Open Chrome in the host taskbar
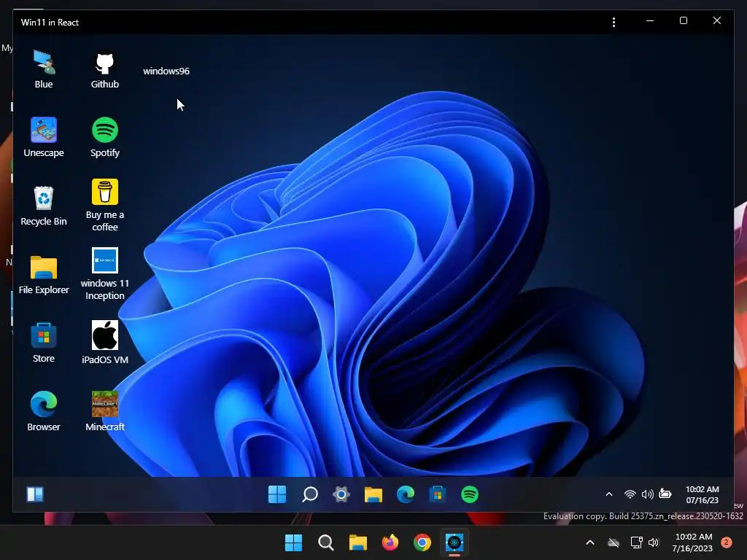 coord(422,542)
